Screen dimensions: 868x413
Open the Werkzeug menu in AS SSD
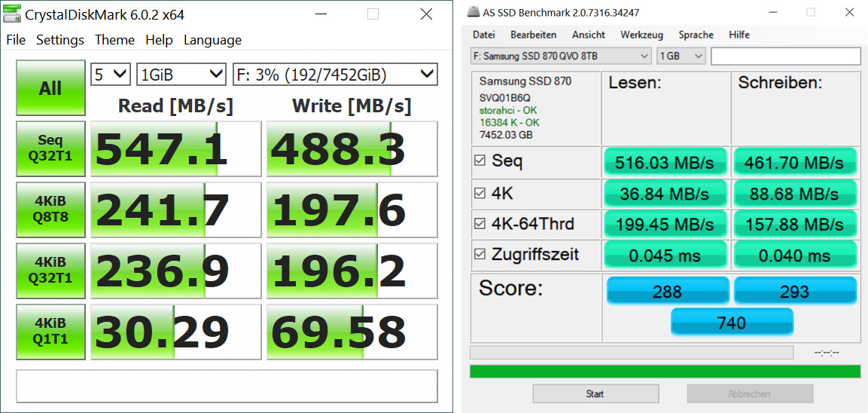click(x=641, y=35)
